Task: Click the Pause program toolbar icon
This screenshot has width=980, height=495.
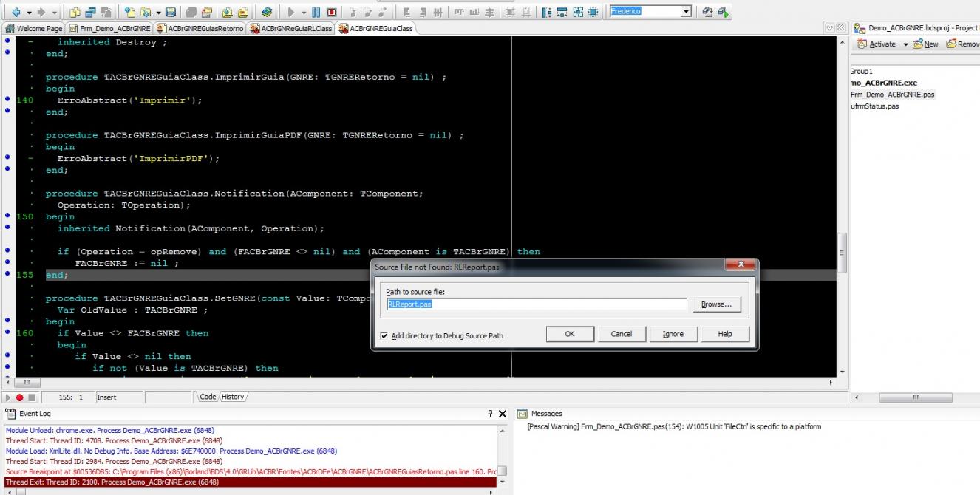Action: tap(316, 12)
